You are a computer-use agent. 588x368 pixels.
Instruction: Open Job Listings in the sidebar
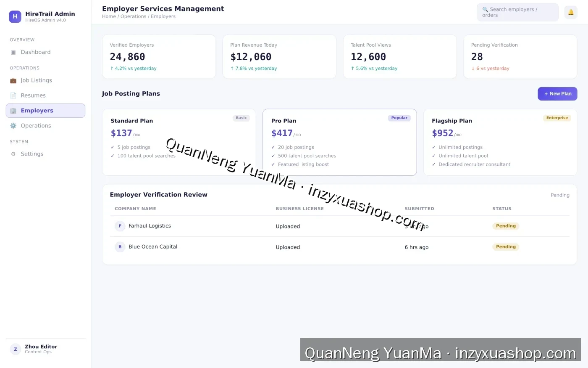click(x=45, y=80)
